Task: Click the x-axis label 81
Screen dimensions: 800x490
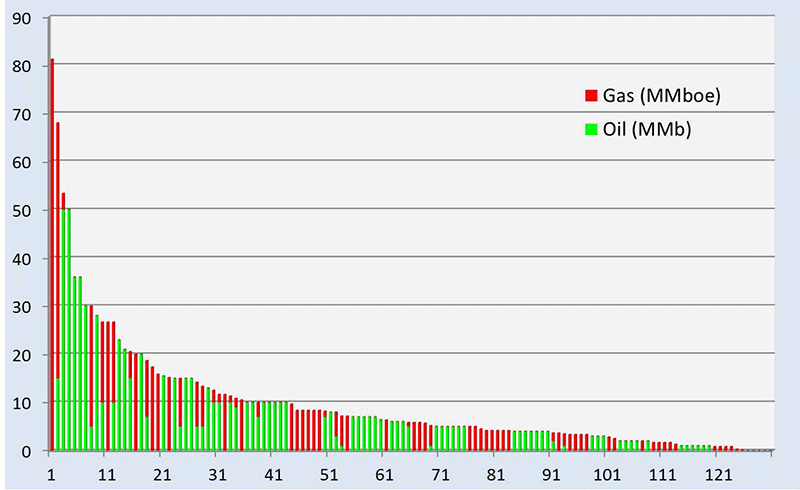Action: [496, 471]
